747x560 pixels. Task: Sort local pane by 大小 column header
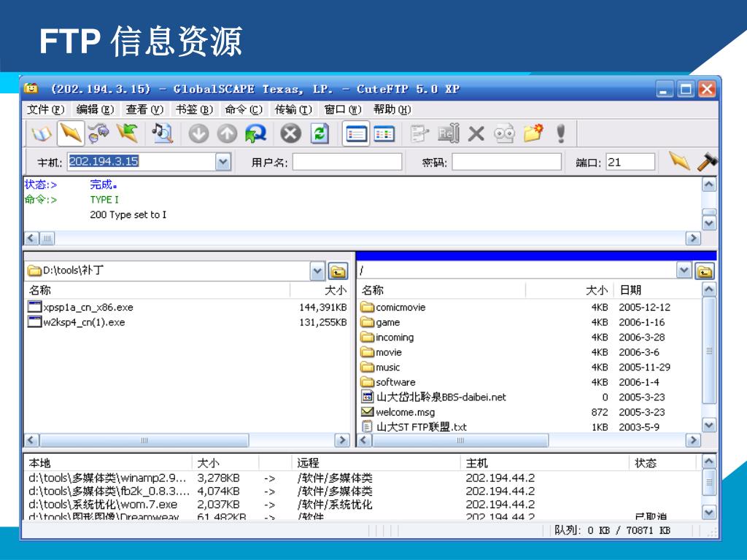tap(320, 290)
